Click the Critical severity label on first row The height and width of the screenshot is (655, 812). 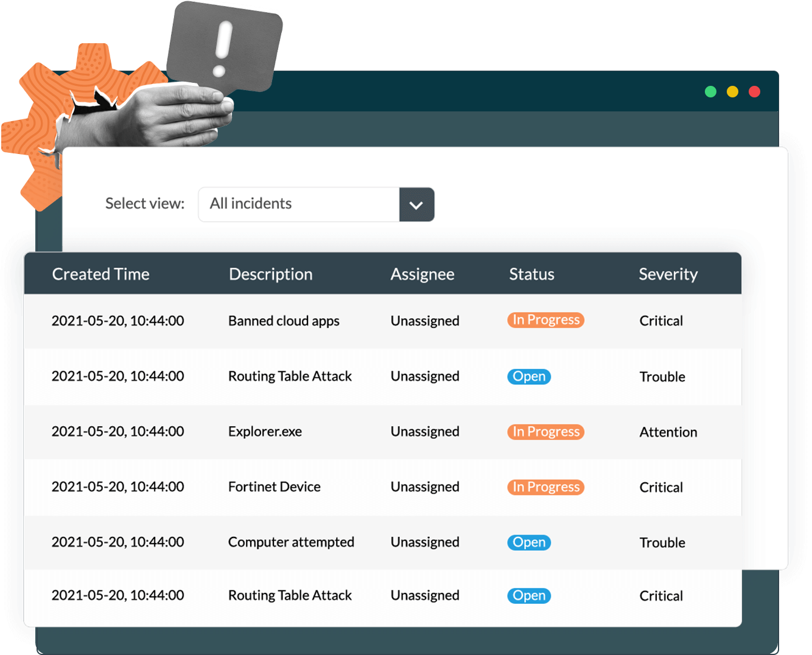point(661,321)
